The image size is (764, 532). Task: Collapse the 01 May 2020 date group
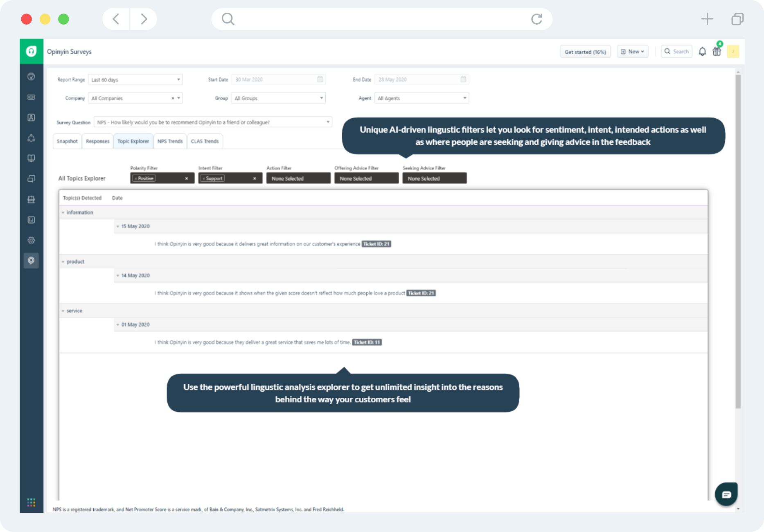click(118, 325)
